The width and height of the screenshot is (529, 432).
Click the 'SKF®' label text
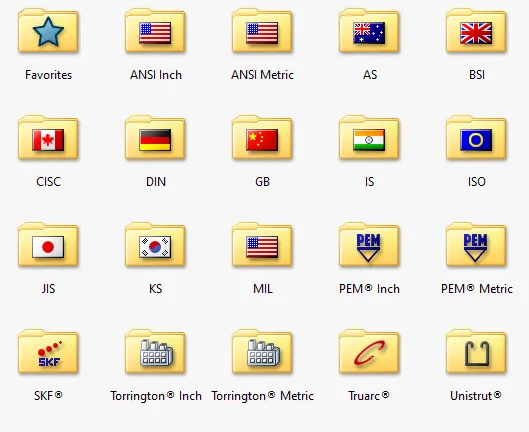click(48, 396)
